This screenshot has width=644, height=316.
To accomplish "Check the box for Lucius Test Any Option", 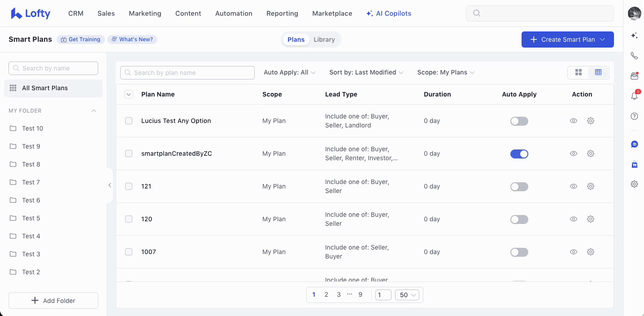I will click(x=129, y=121).
